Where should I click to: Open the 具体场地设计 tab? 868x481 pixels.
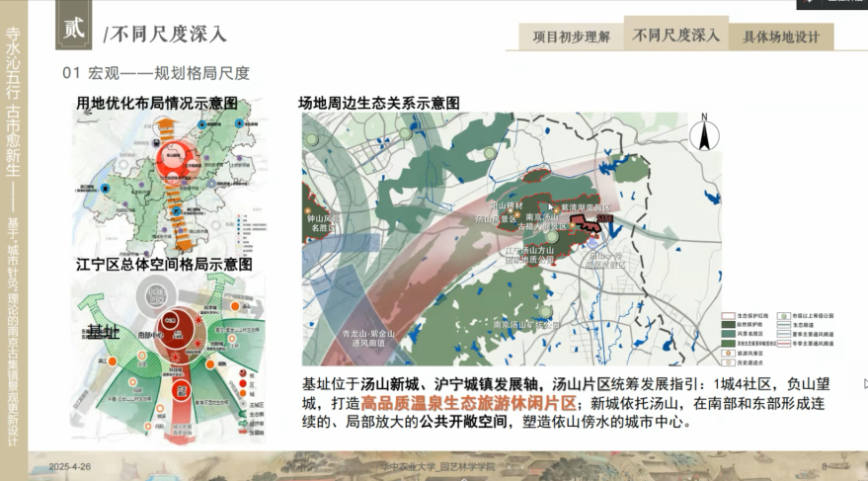coord(780,38)
